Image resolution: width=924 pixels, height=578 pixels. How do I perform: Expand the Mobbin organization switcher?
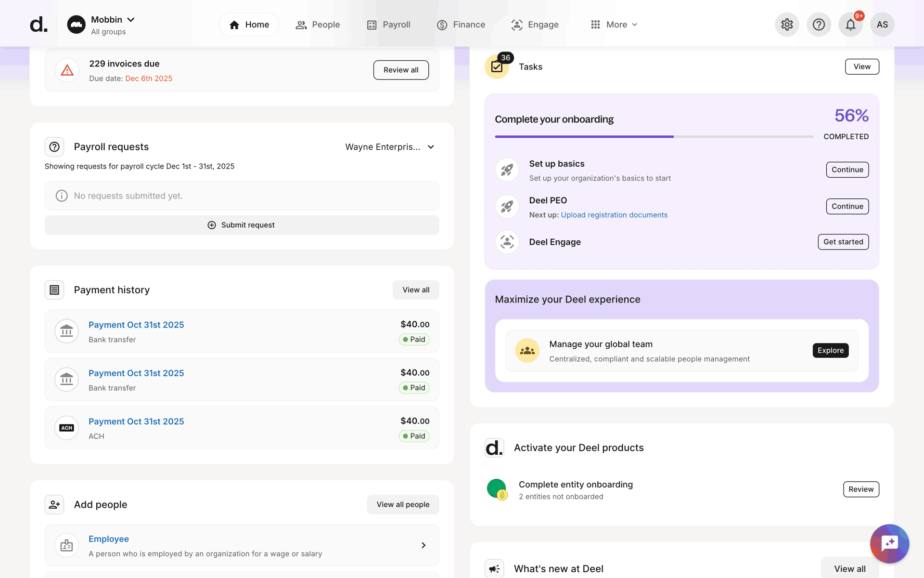pos(131,20)
